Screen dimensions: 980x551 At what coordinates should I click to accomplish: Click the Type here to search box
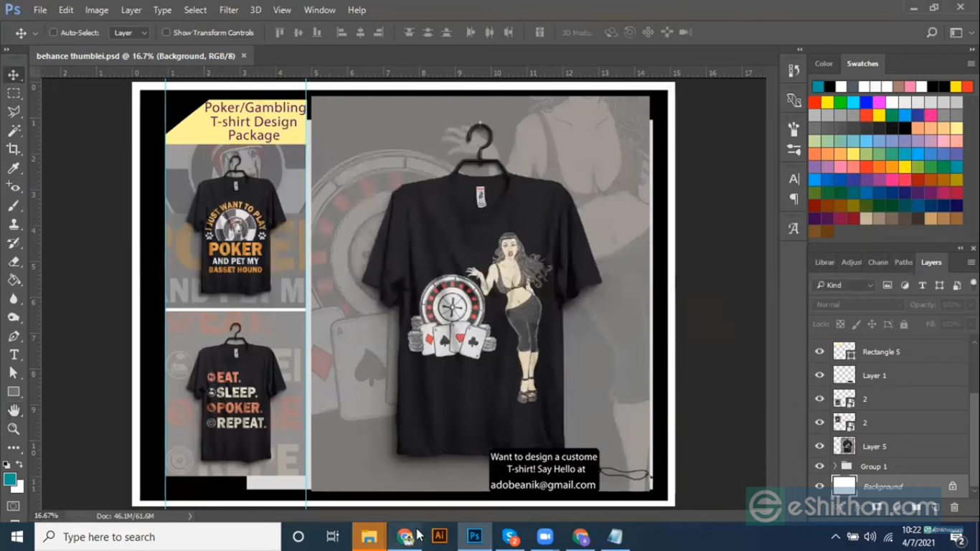[x=158, y=537]
